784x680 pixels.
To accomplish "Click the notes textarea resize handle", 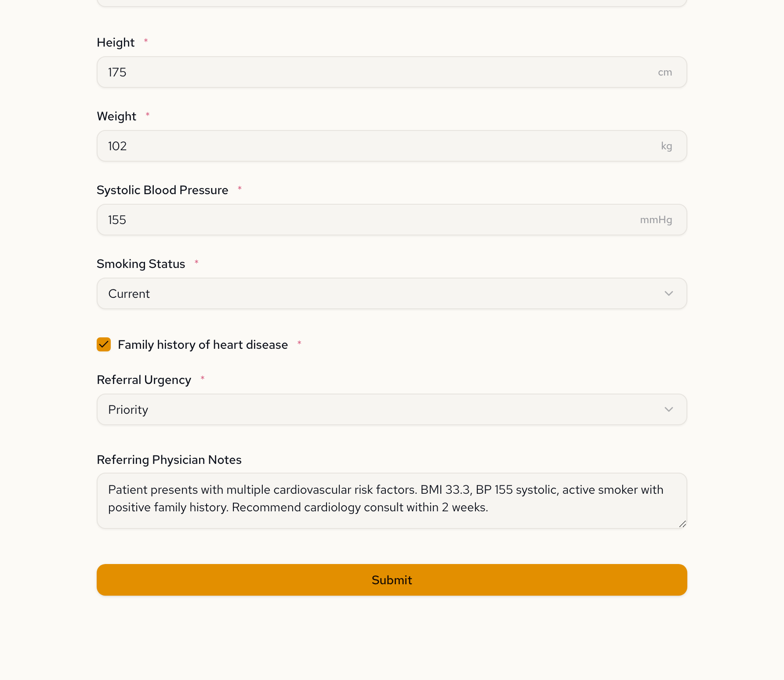I will click(x=682, y=524).
